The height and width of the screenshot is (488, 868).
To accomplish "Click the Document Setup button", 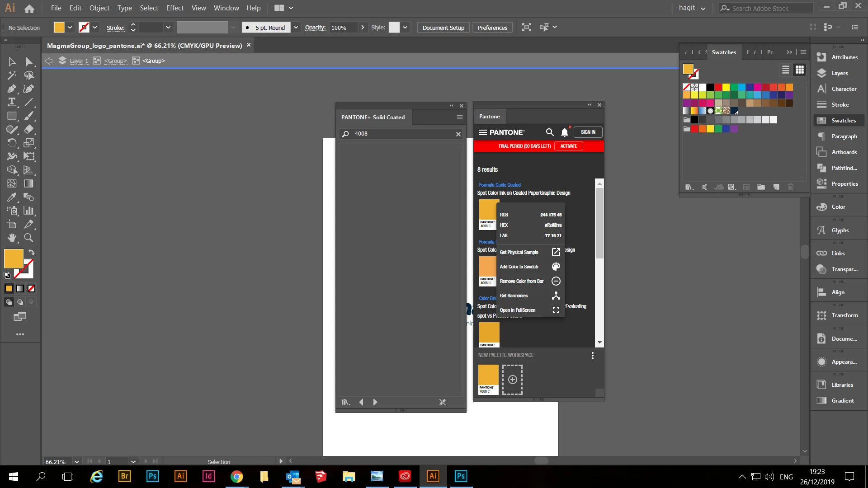I will pos(443,28).
